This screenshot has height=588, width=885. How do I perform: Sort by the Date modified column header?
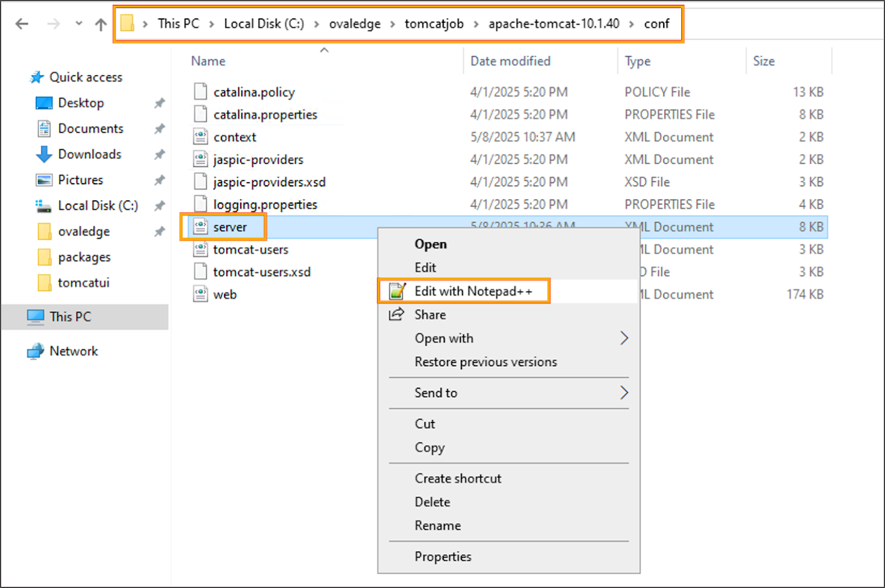coord(510,61)
